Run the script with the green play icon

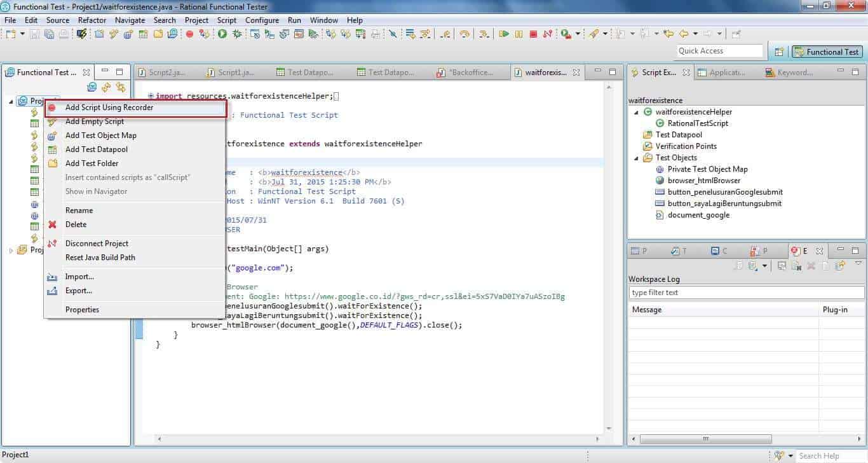coord(222,34)
